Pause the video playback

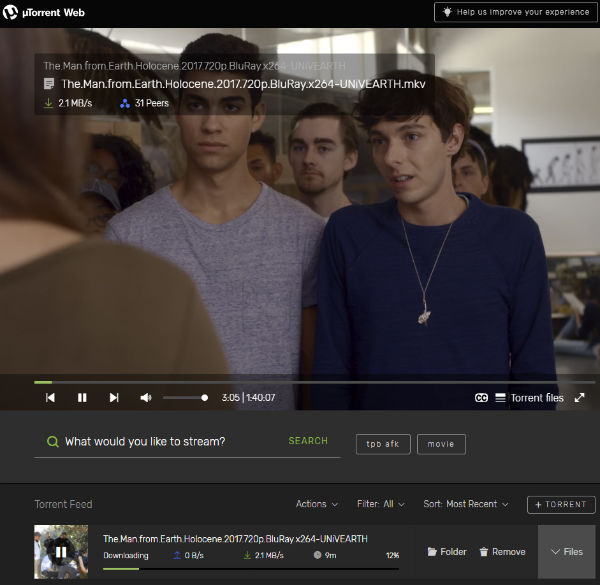(x=82, y=398)
